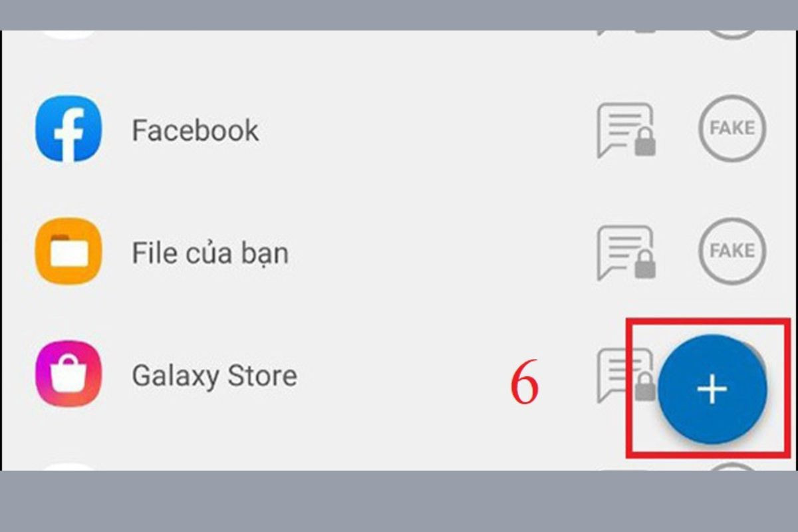This screenshot has width=798, height=532.
Task: Open the Galaxy Store shopping bag icon
Action: tap(68, 374)
